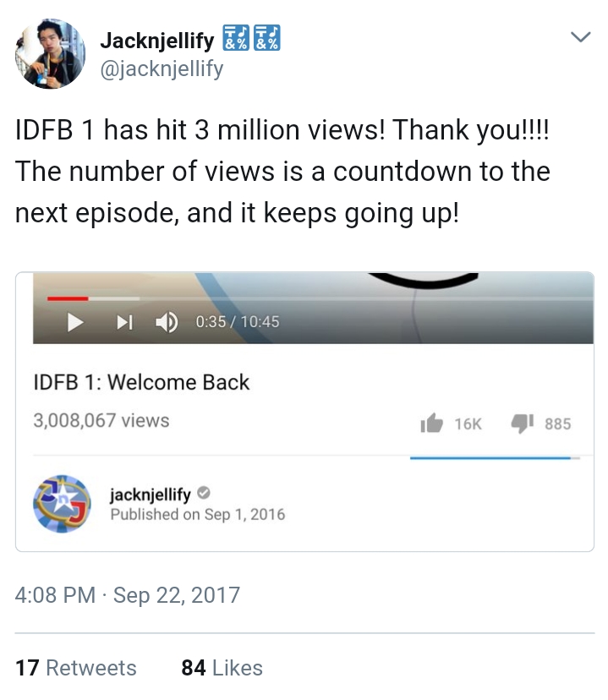Dislike the video with thumbs-down icon

523,423
